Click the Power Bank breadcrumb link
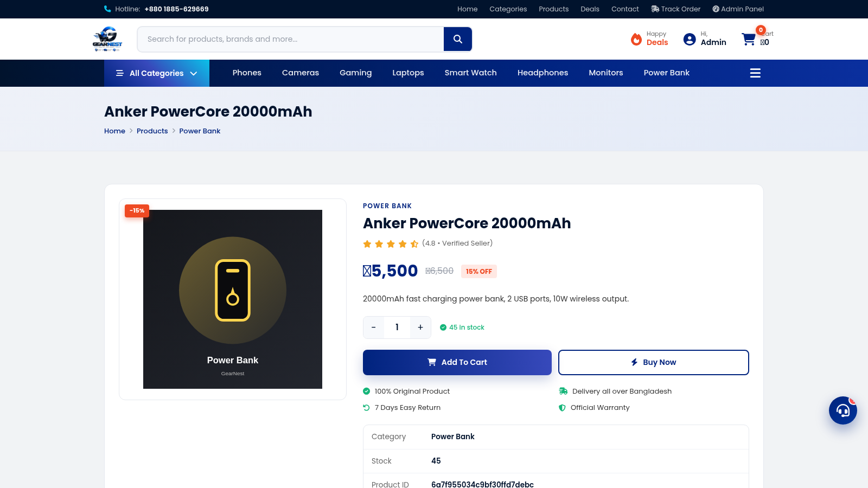This screenshot has height=488, width=868. point(200,131)
